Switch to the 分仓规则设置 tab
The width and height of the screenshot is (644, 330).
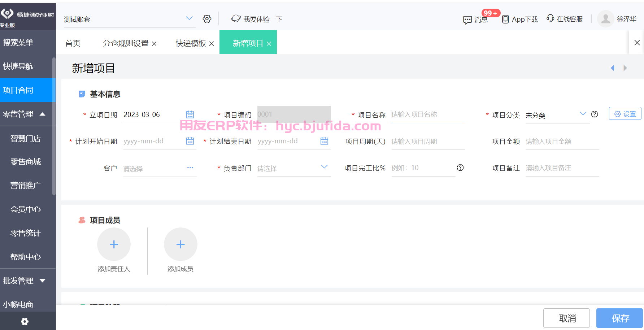[126, 43]
